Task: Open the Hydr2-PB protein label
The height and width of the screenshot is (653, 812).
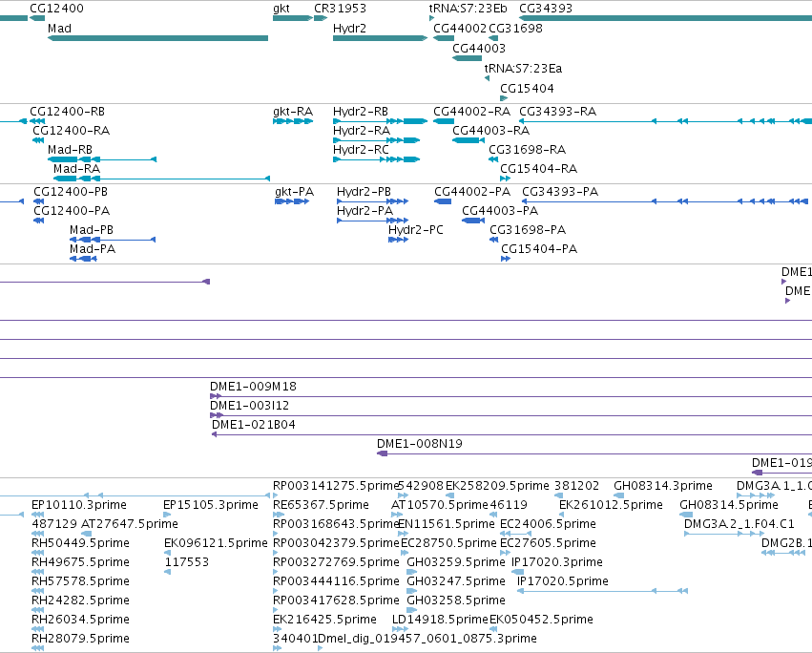Action: pyautogui.click(x=364, y=192)
